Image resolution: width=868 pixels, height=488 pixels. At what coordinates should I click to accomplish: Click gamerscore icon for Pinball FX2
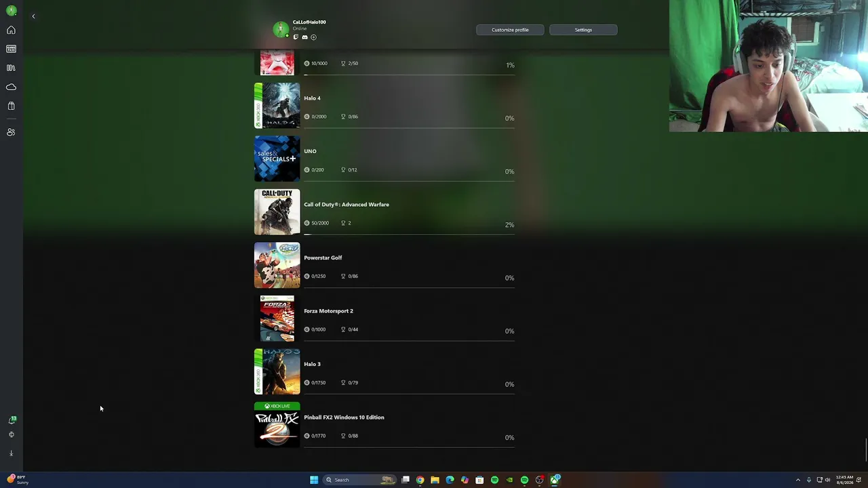click(307, 436)
